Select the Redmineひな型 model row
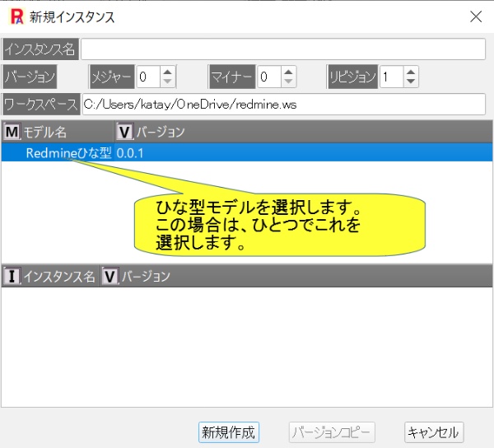 [247, 153]
